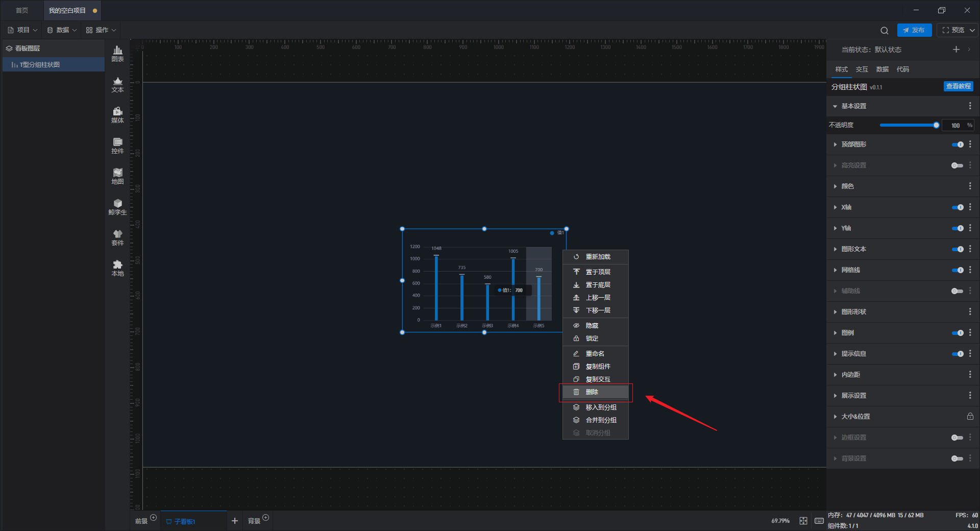This screenshot has width=980, height=531.
Task: Choose 重命名 in the context menu
Action: click(x=596, y=354)
